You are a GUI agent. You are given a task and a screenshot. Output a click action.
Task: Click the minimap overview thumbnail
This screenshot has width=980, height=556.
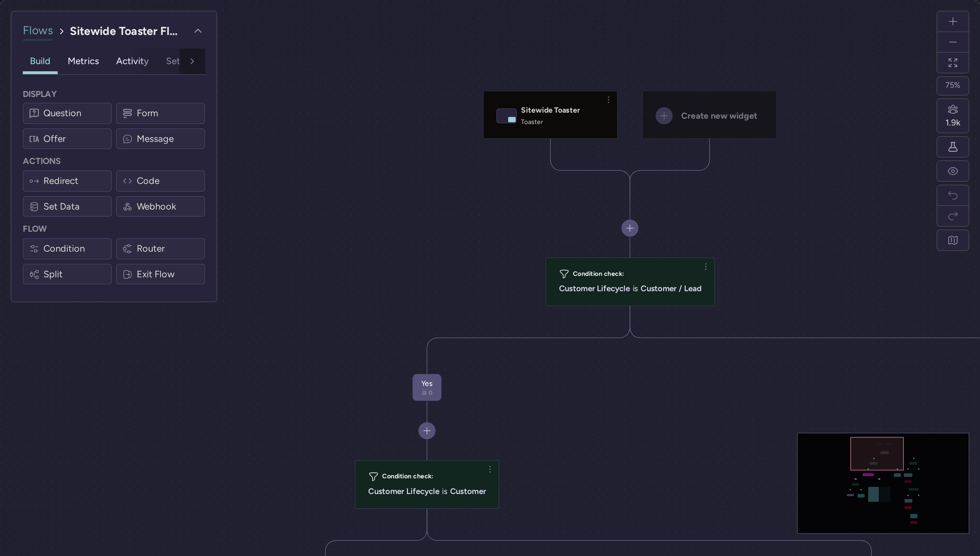pyautogui.click(x=883, y=483)
